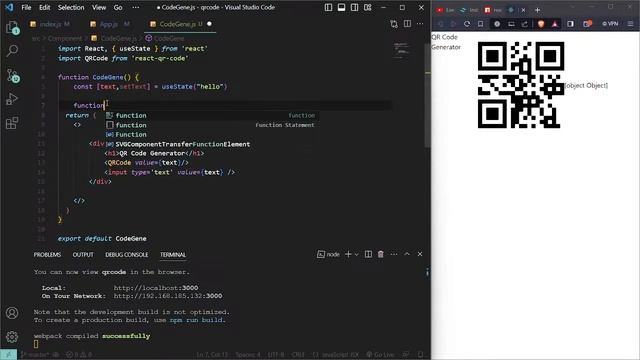Open the Selection menu
The width and height of the screenshot is (640, 360).
pyautogui.click(x=71, y=7)
